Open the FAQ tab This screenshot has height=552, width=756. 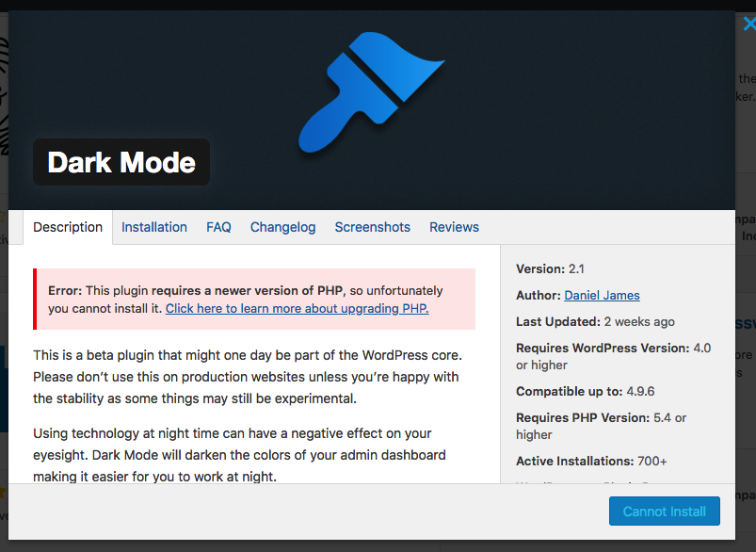coord(219,227)
